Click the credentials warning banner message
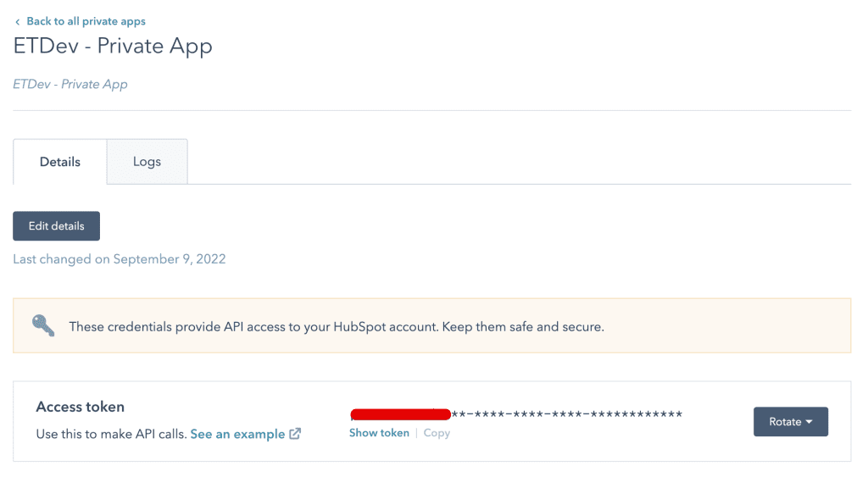Viewport: 868px width, 477px height. click(x=337, y=326)
